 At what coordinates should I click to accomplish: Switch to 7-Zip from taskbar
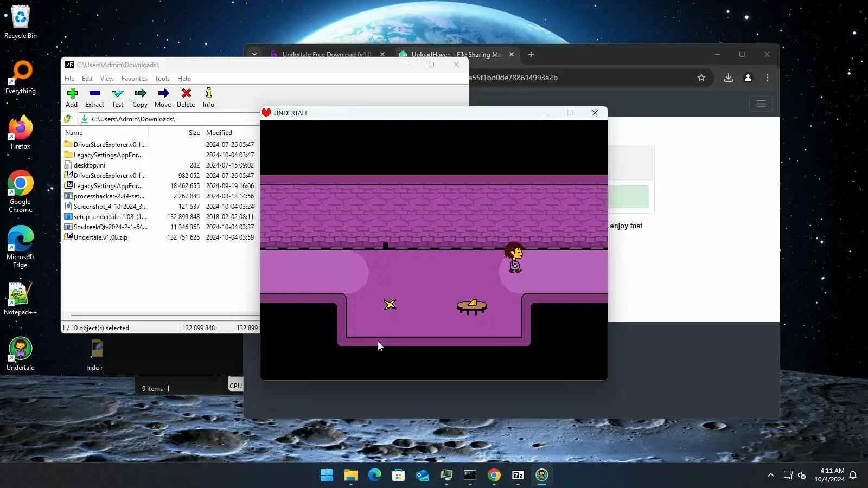click(x=518, y=476)
